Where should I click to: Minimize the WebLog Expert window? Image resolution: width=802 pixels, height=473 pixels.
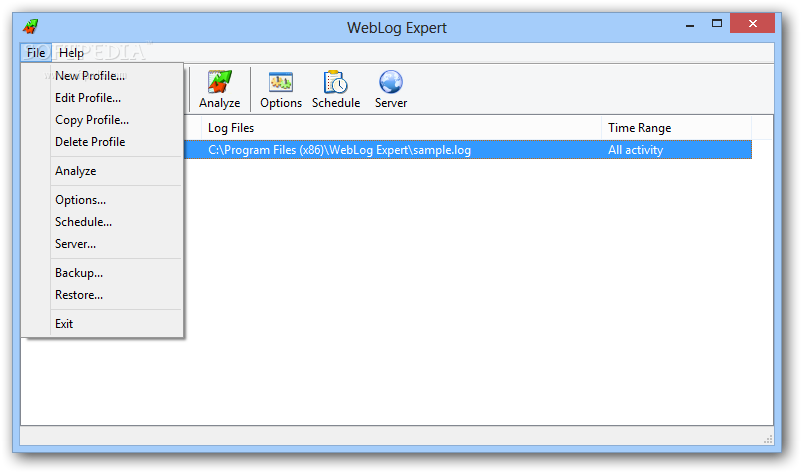(690, 24)
